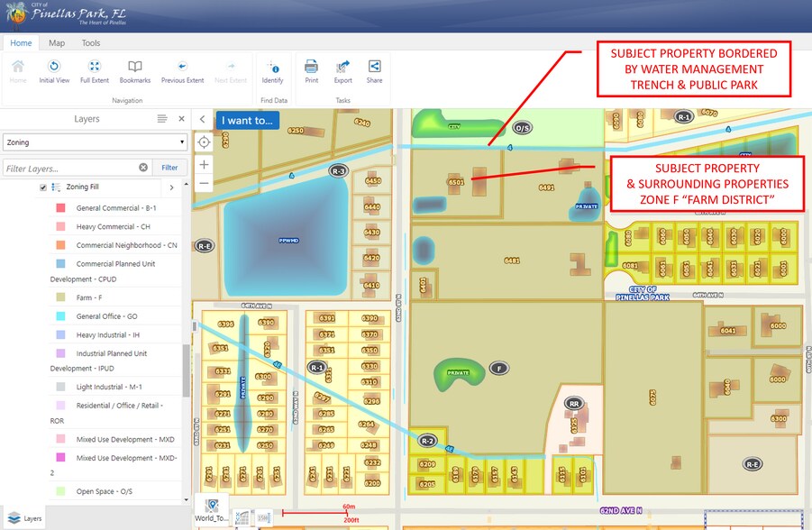Open the coordinates tool icon at map bottom
The height and width of the screenshot is (530, 812).
(x=242, y=517)
